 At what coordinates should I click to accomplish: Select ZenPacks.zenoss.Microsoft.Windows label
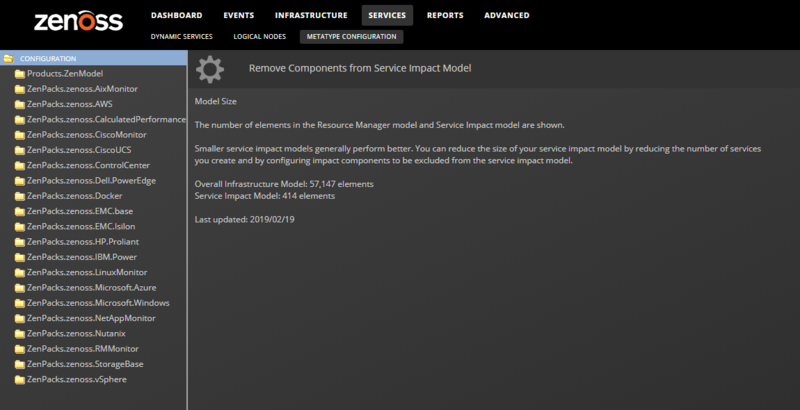pyautogui.click(x=98, y=303)
